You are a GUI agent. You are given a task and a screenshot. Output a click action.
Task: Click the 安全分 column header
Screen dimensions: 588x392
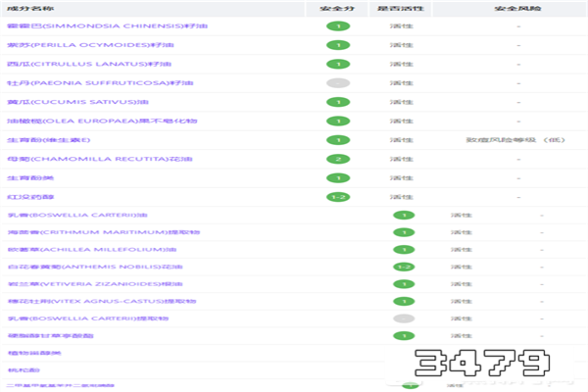click(338, 8)
